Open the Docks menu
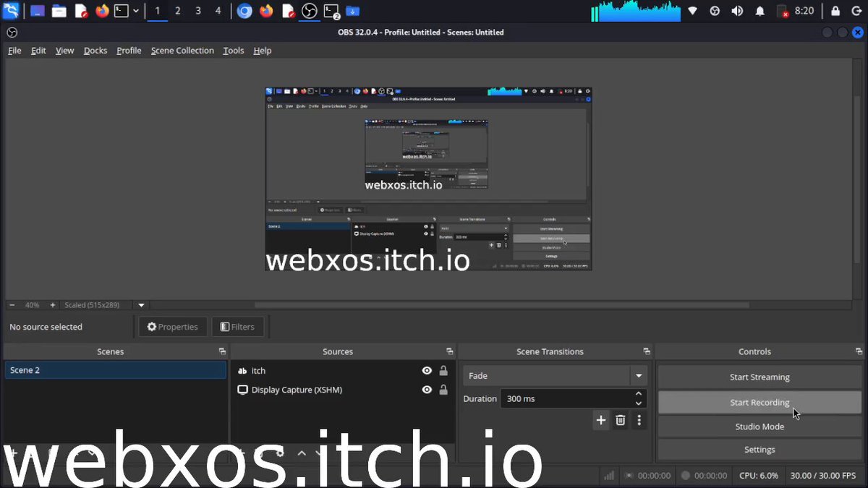868x488 pixels. coord(95,51)
